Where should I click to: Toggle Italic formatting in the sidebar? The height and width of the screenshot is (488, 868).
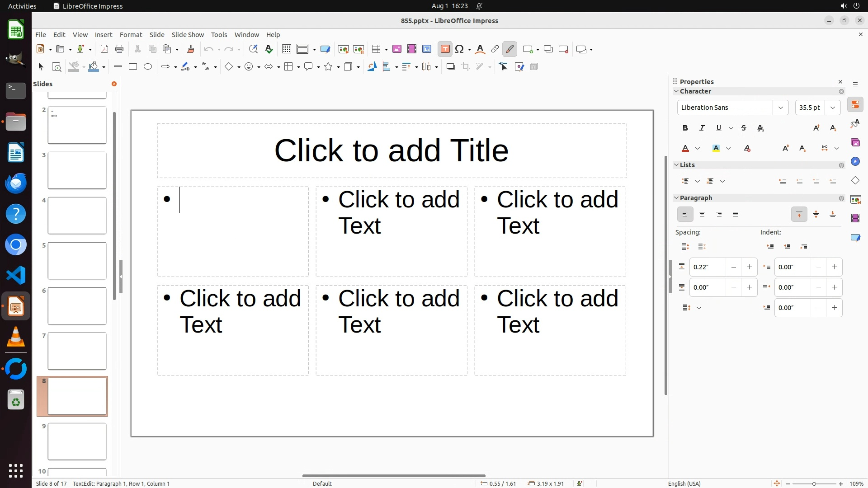point(702,128)
